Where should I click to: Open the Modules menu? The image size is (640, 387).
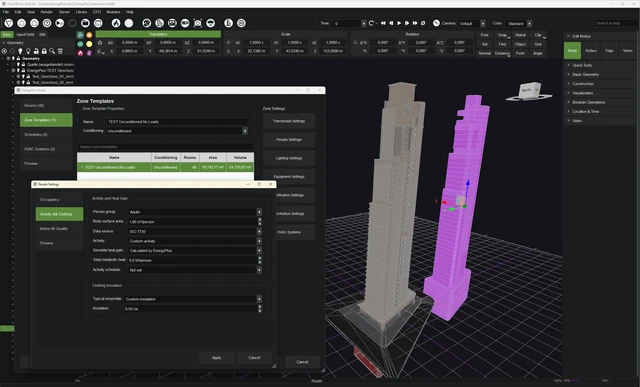point(113,12)
